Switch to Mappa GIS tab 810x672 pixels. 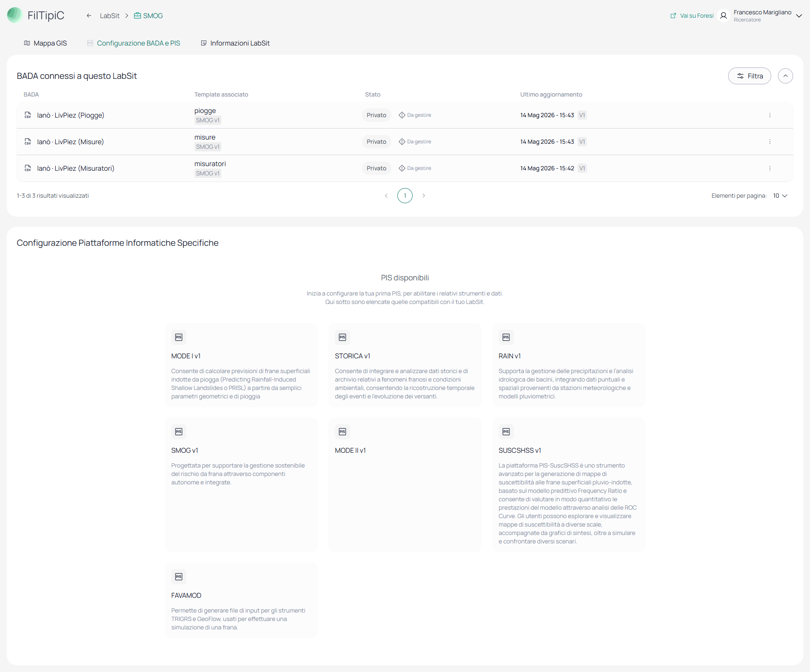(46, 43)
